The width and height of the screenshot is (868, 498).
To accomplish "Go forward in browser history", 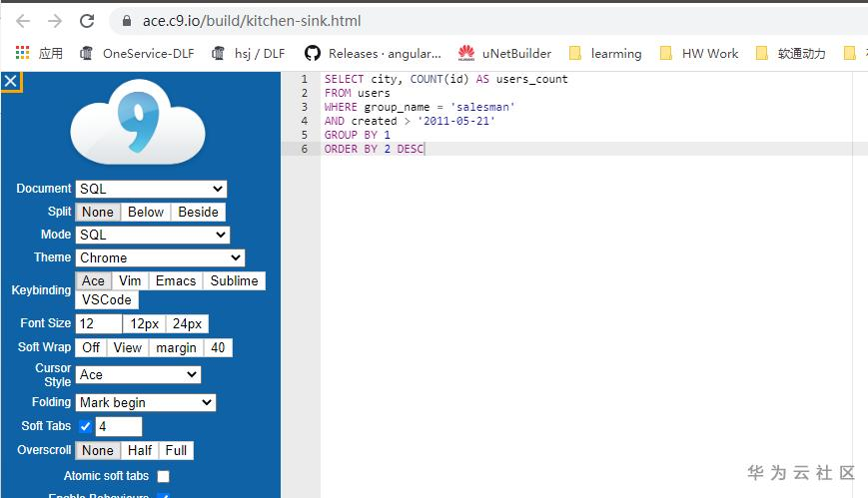I will click(x=55, y=21).
